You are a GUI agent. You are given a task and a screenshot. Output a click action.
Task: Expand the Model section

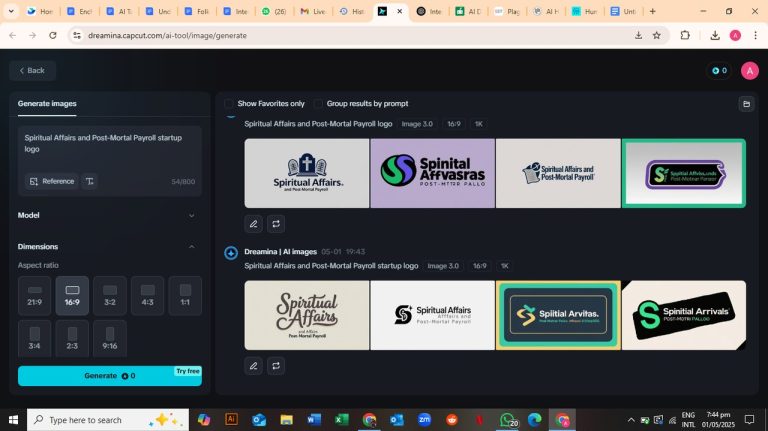[191, 215]
